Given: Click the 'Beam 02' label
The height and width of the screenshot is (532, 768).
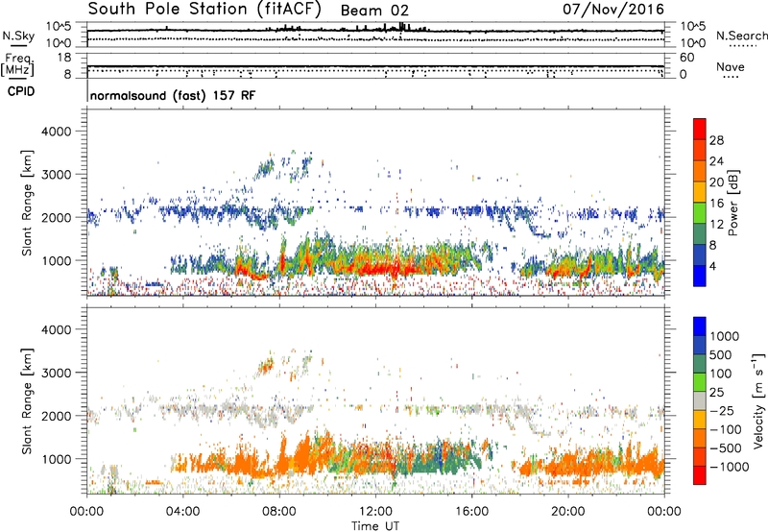Looking at the screenshot, I should click(374, 11).
